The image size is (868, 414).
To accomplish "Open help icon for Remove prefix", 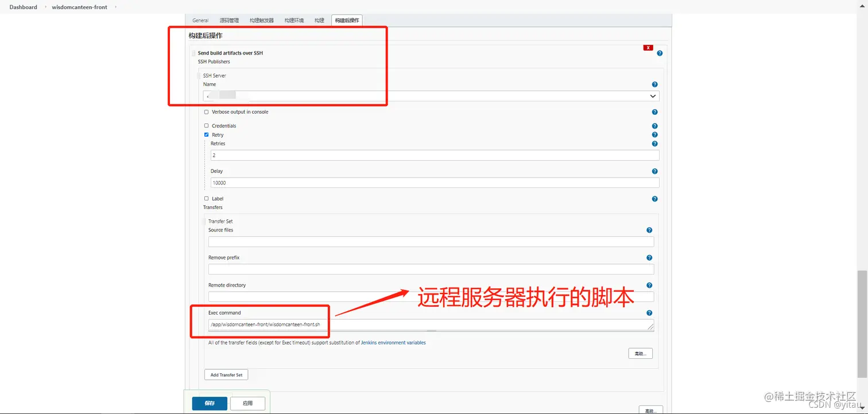I will coord(649,258).
